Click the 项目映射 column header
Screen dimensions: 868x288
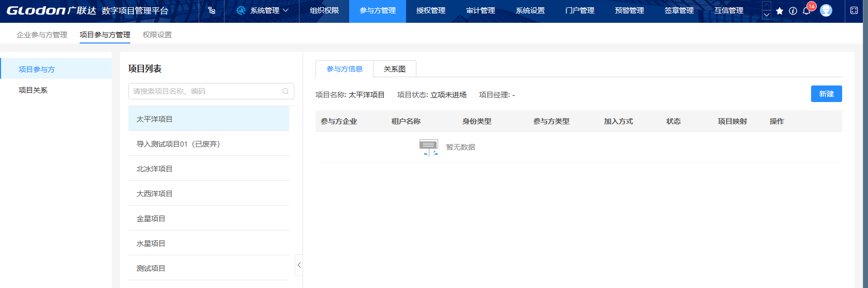[732, 121]
